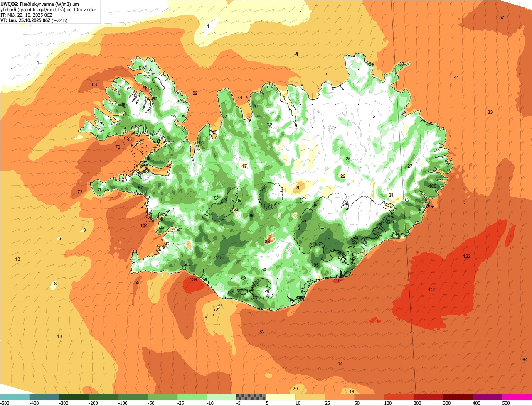
Task: Click the '19' value above the legend bar
Action: coord(352,391)
